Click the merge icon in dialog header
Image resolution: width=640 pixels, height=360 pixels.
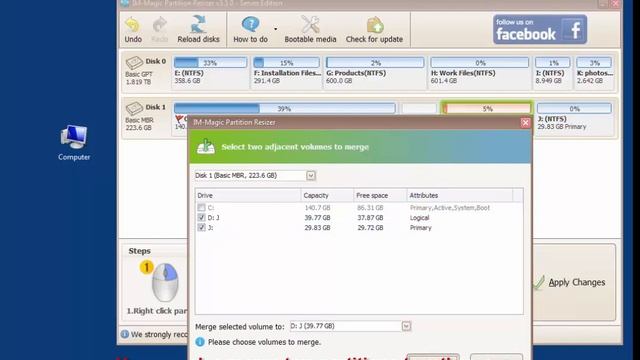coord(206,146)
